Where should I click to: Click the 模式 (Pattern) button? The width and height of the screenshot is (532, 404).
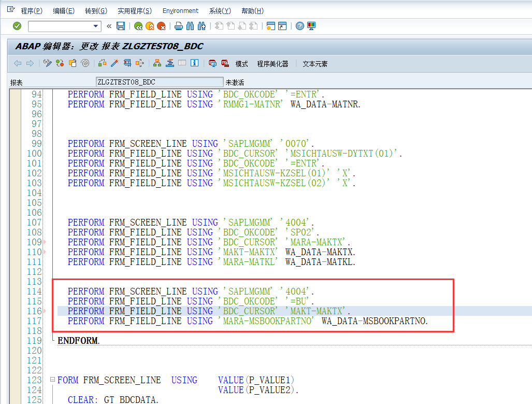click(x=241, y=63)
